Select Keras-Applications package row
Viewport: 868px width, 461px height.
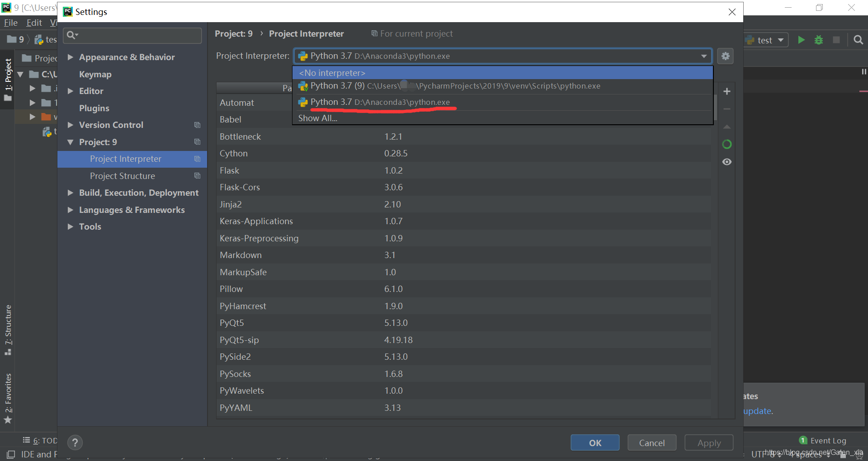pos(463,221)
